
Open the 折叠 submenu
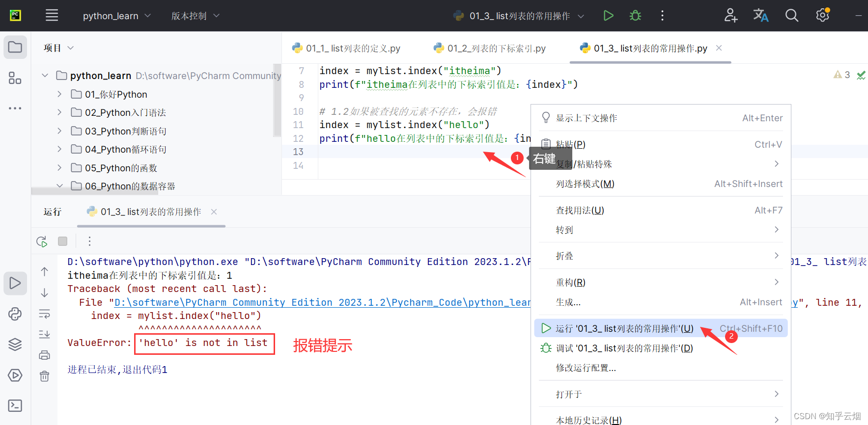coord(661,256)
